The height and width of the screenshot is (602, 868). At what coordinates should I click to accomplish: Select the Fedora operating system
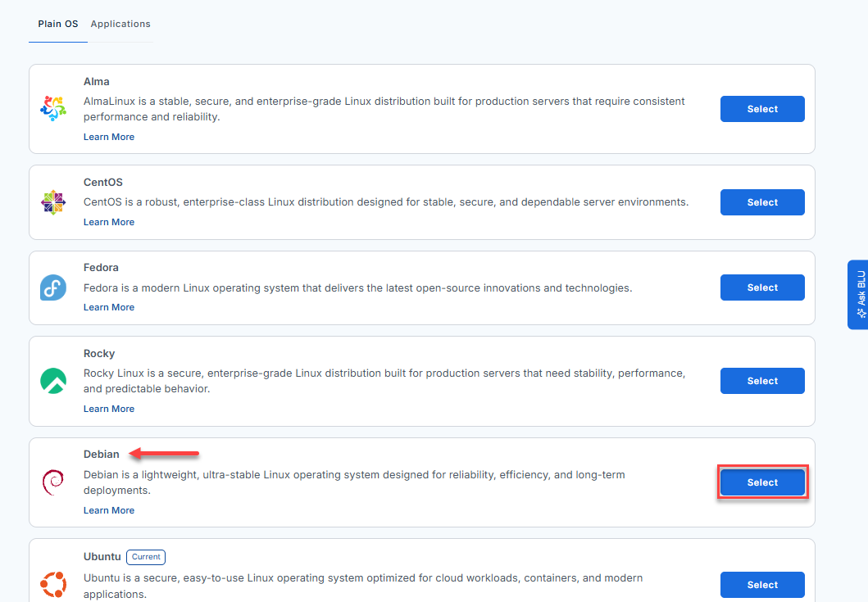click(x=762, y=287)
